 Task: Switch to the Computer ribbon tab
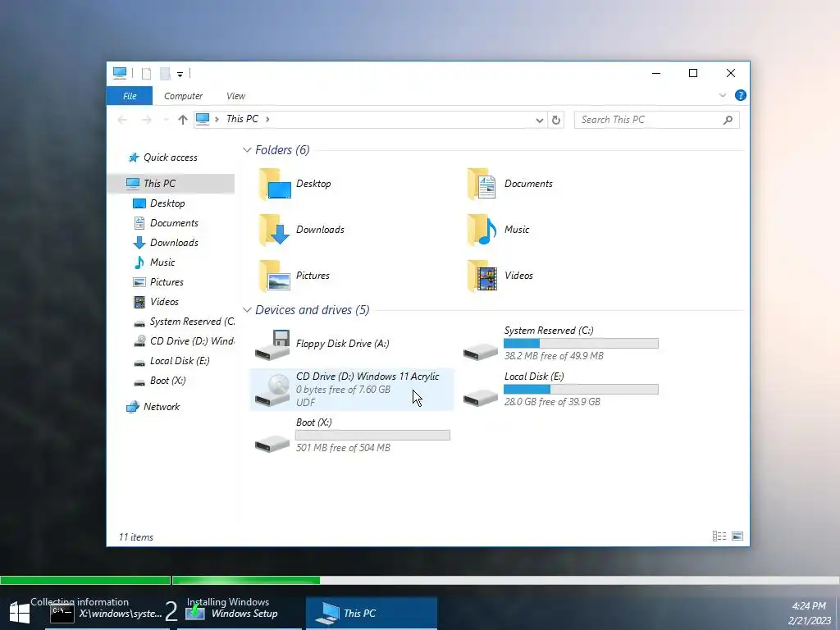click(183, 96)
